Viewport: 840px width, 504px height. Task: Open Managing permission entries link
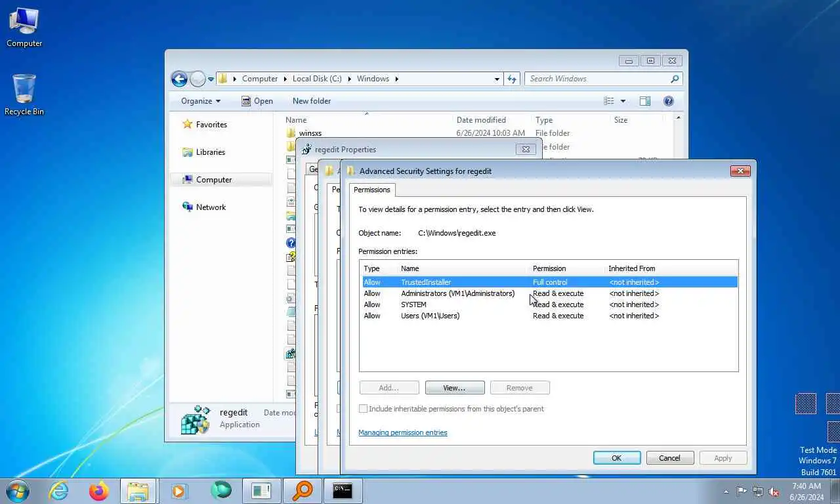(403, 432)
